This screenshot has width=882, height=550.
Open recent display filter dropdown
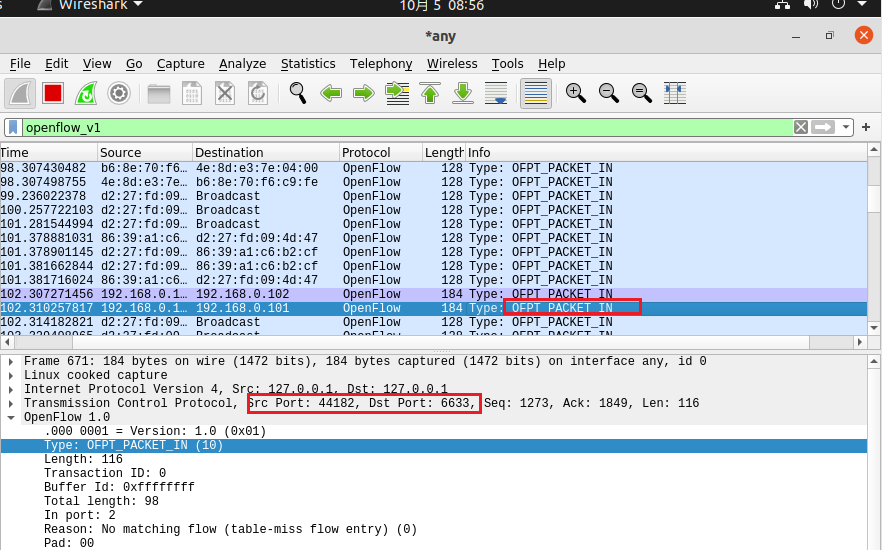[x=845, y=128]
